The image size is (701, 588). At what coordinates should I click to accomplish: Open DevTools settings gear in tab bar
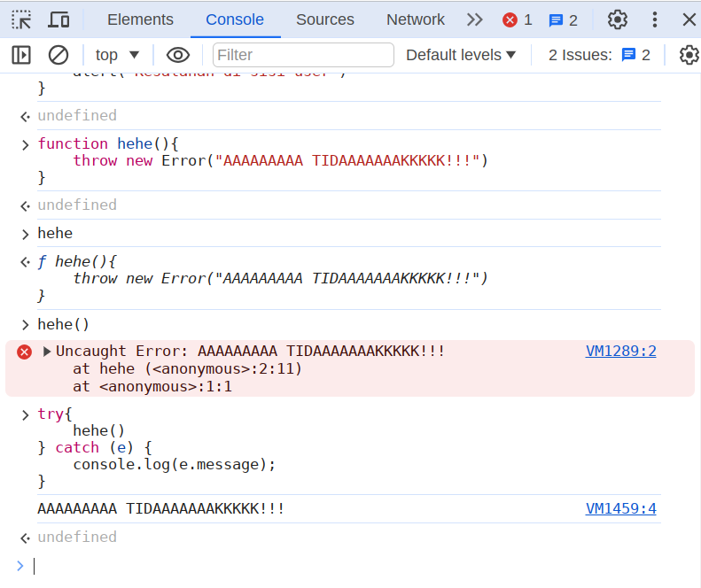(x=618, y=19)
